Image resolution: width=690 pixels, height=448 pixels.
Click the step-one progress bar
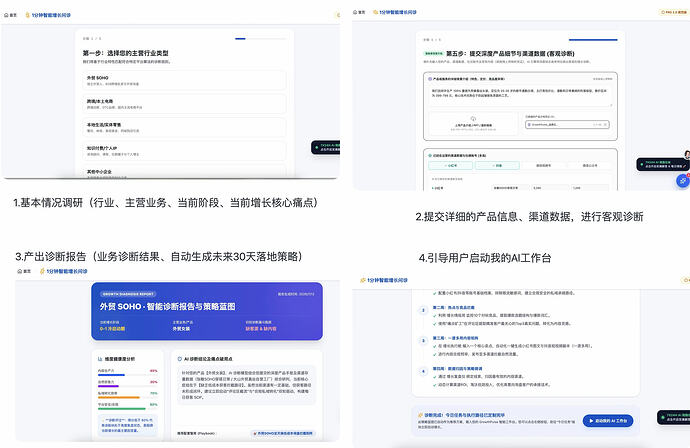coord(261,39)
